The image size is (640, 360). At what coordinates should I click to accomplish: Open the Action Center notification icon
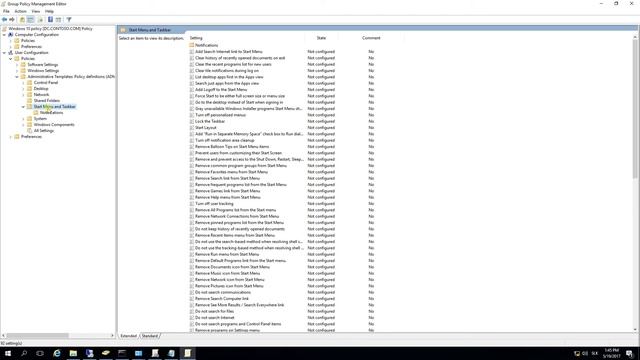629,353
